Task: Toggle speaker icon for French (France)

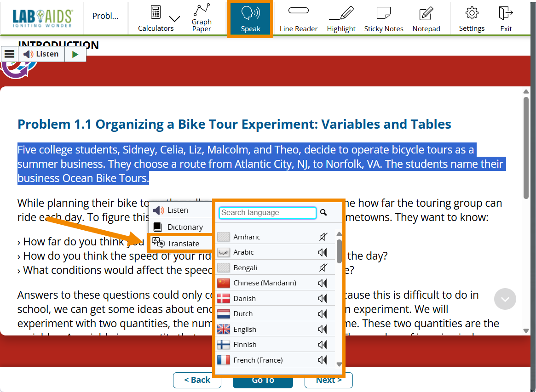Action: coord(323,360)
